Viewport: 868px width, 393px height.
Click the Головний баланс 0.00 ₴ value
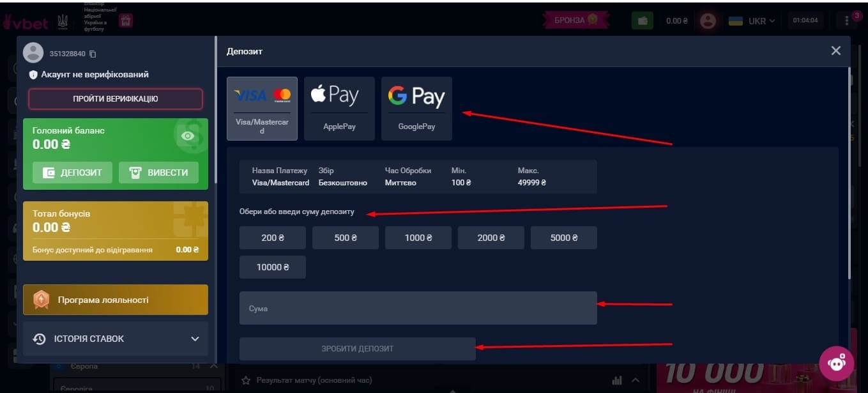pos(51,145)
